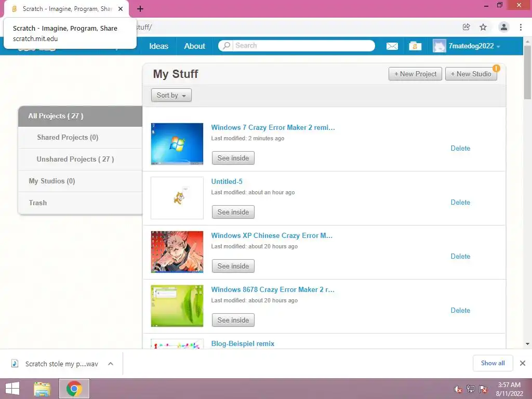Click the + New Project button
The height and width of the screenshot is (399, 532).
pyautogui.click(x=415, y=74)
